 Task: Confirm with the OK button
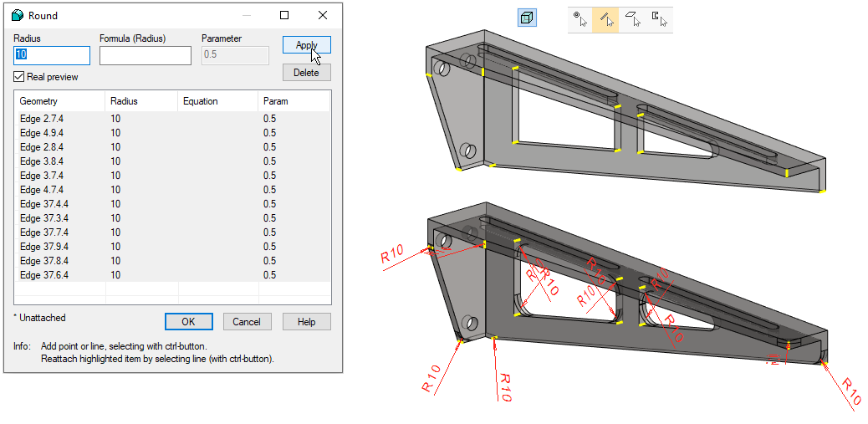pyautogui.click(x=188, y=321)
